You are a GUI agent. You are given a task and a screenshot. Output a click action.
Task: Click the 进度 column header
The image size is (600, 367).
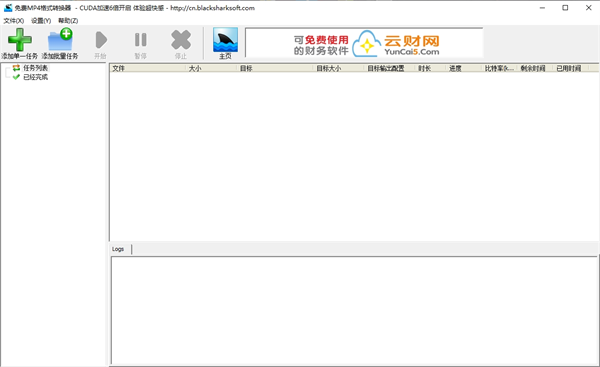(x=465, y=69)
